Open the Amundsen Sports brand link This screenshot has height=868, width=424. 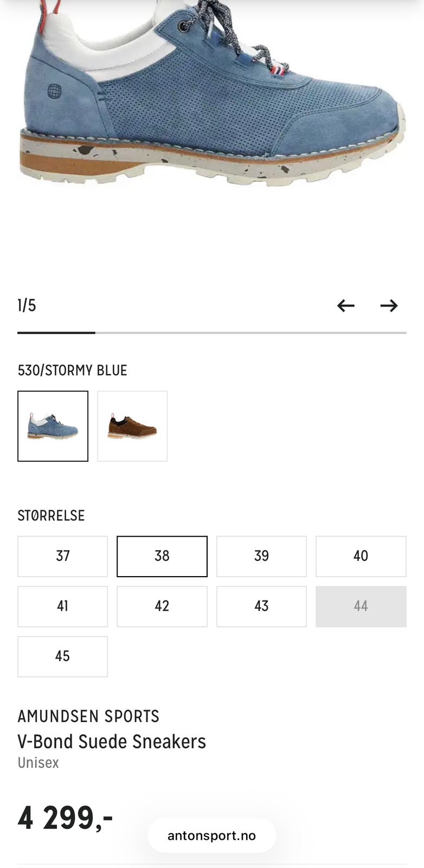coord(88,716)
